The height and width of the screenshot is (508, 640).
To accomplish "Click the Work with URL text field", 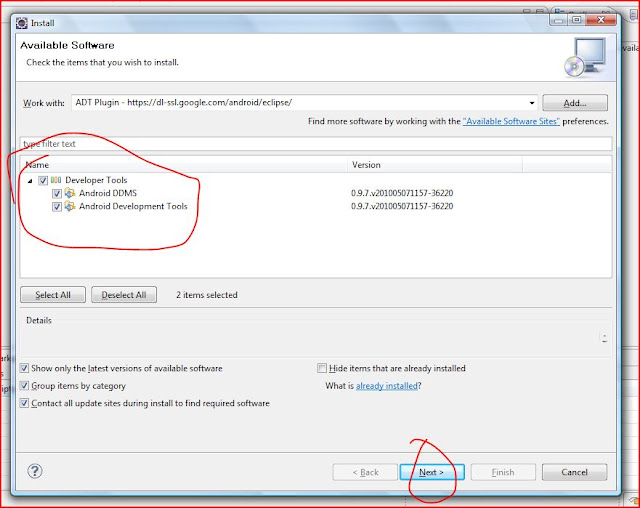I will coord(304,103).
